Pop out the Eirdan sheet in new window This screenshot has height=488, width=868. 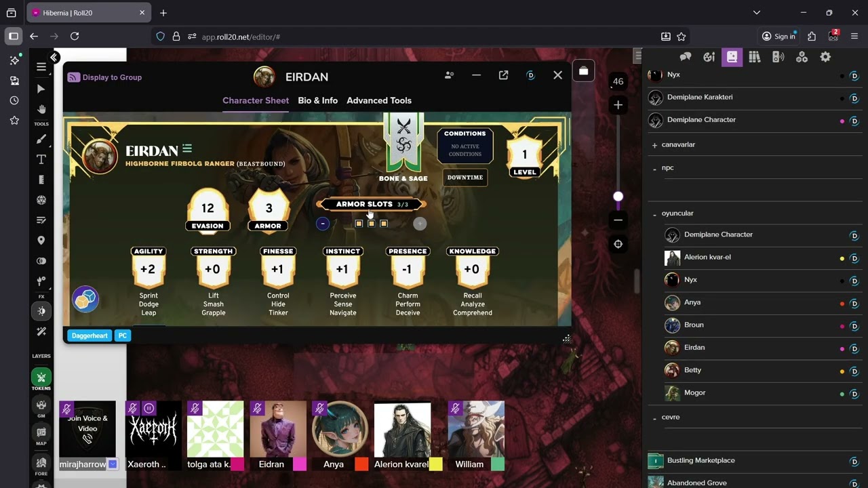[x=503, y=75]
